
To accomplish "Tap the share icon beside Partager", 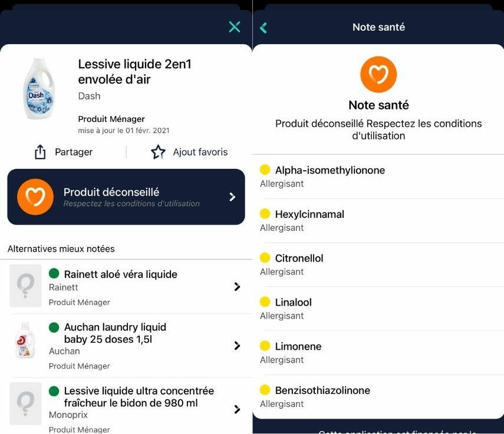I will (40, 152).
